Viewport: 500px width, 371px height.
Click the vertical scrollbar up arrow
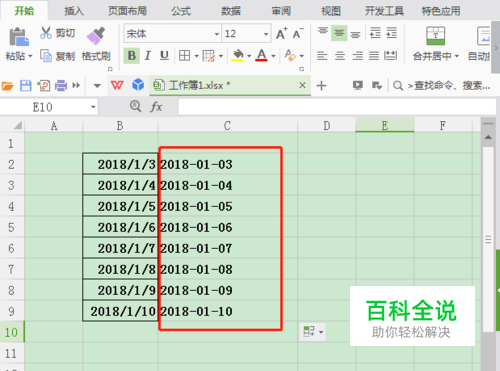(488, 137)
